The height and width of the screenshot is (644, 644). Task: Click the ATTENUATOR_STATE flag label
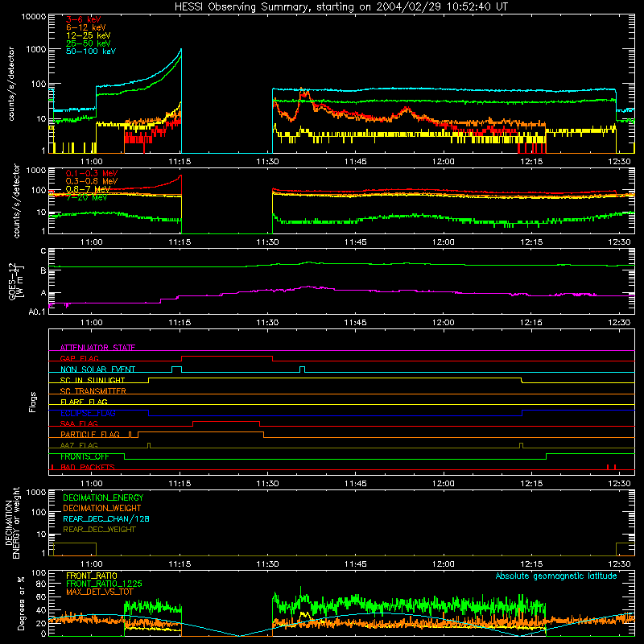[x=97, y=348]
